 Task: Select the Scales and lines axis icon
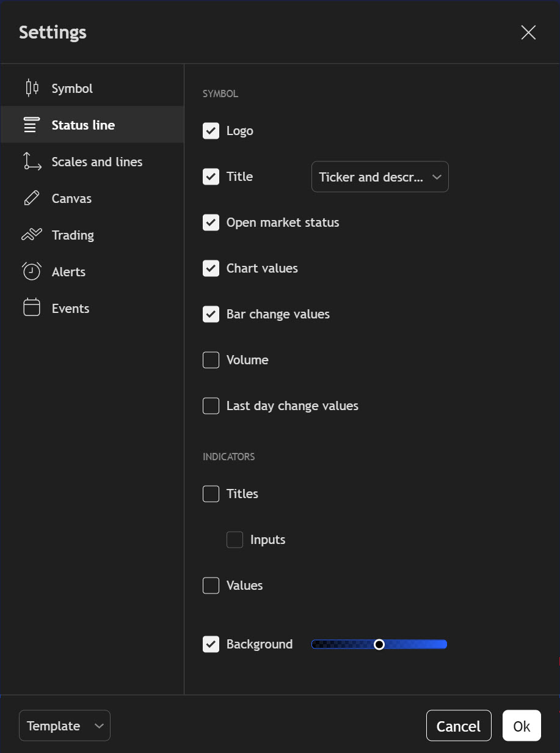coord(32,161)
